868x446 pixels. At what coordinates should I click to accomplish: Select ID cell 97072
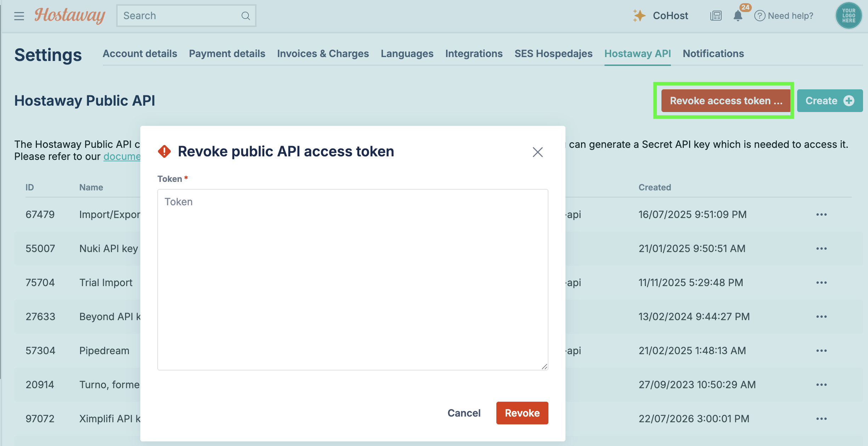pyautogui.click(x=40, y=419)
